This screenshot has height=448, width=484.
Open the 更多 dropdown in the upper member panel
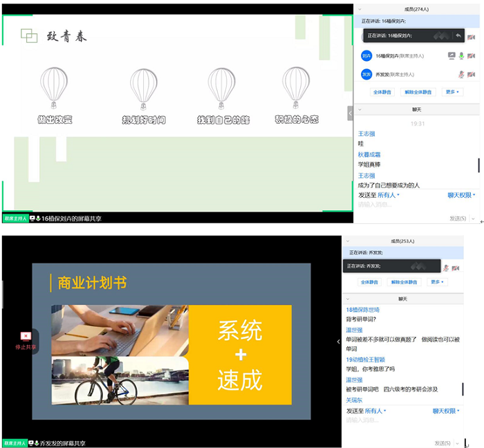tap(453, 91)
